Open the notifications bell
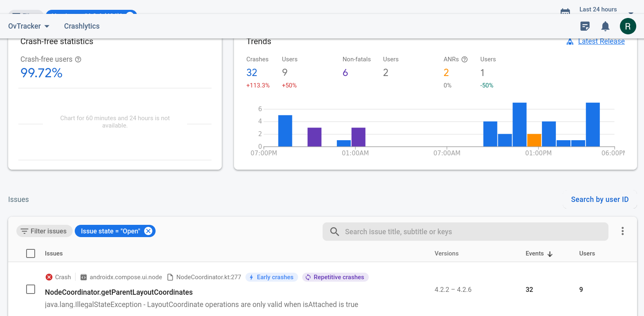 pos(605,26)
